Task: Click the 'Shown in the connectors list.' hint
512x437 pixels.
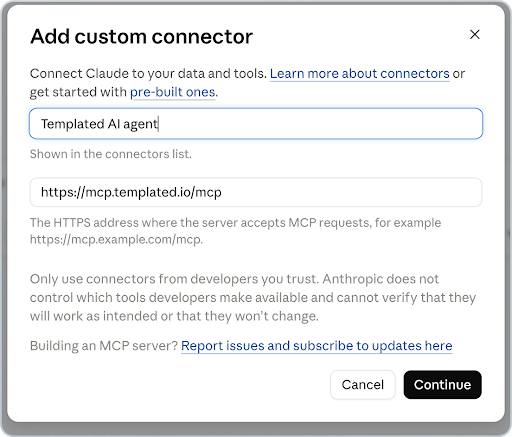Action: click(x=111, y=154)
